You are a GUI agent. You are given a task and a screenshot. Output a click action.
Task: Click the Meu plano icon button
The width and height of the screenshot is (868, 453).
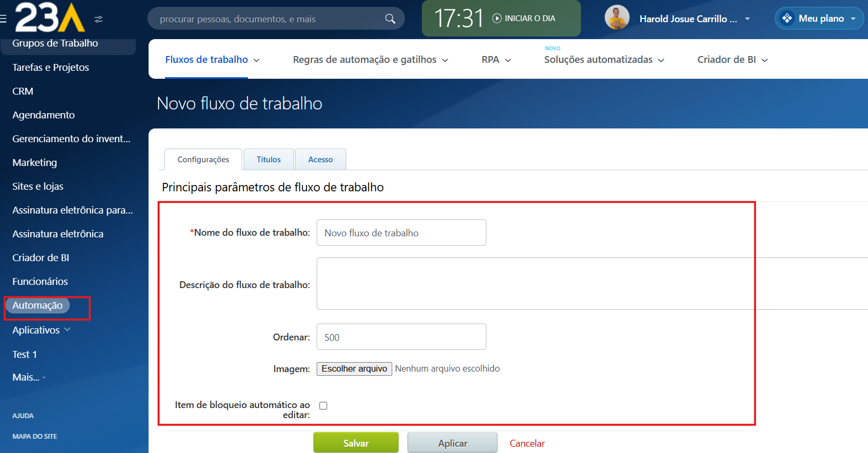click(x=787, y=19)
